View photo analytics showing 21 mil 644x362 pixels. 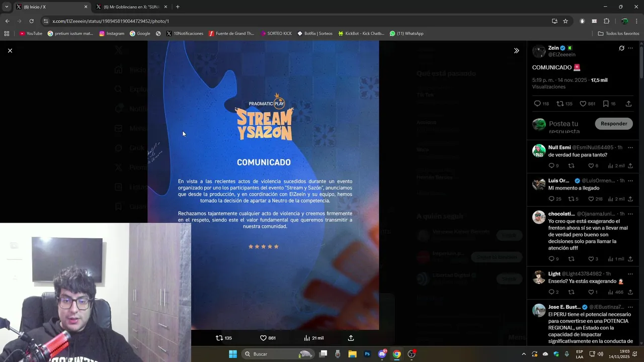pos(313,338)
